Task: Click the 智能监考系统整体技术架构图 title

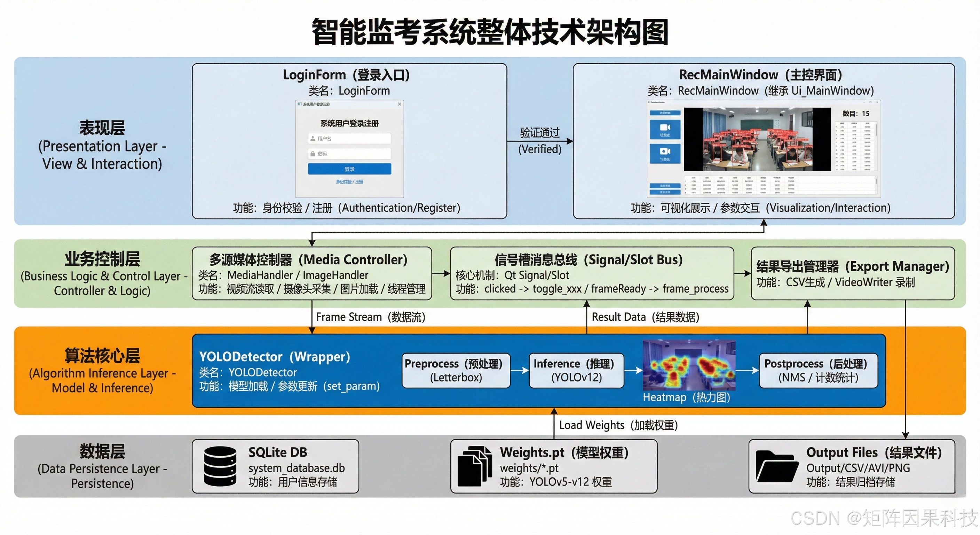Action: [490, 32]
